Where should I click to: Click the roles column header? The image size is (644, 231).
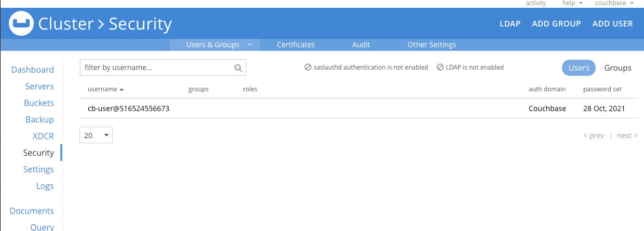[250, 89]
